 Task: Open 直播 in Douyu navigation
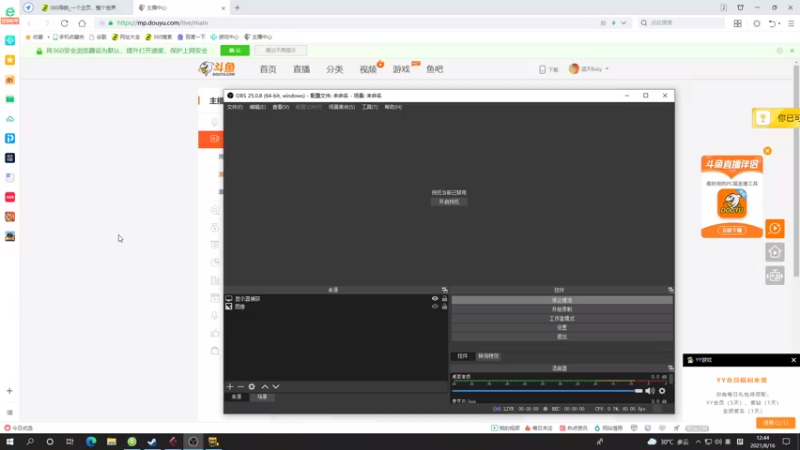302,69
